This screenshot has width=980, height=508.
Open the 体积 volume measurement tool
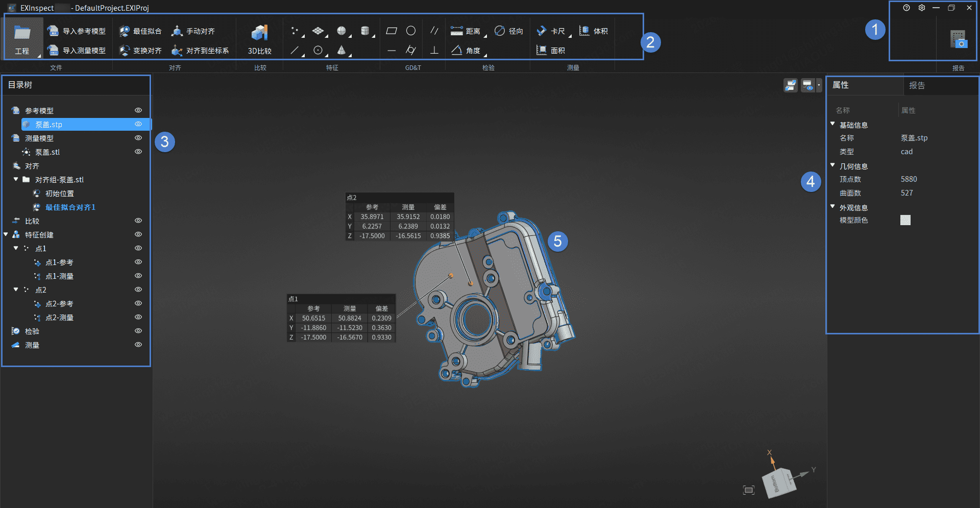pos(594,31)
